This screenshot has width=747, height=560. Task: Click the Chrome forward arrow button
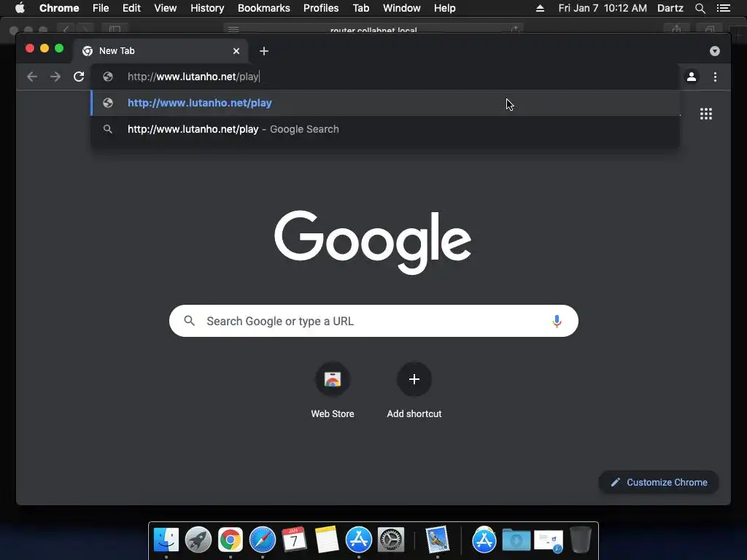[55, 77]
